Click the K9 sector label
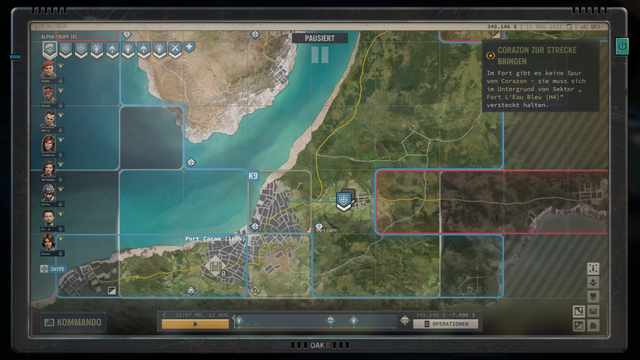 click(x=253, y=176)
